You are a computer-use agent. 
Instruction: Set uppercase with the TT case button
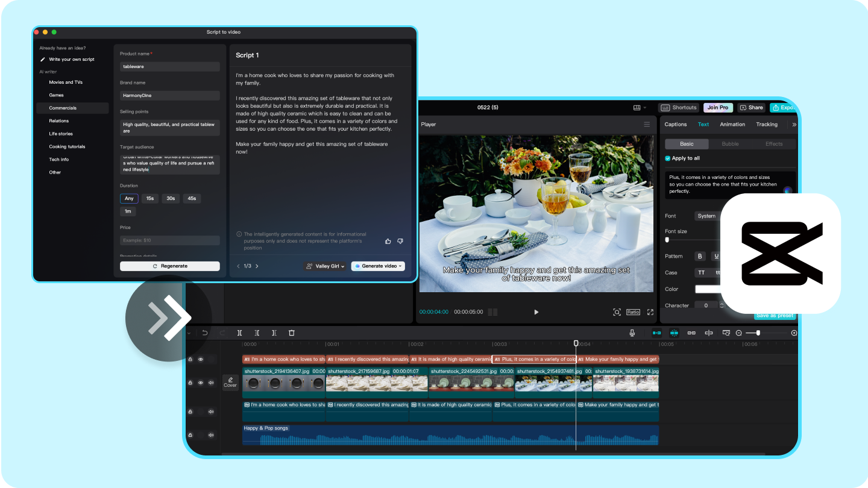pyautogui.click(x=701, y=272)
